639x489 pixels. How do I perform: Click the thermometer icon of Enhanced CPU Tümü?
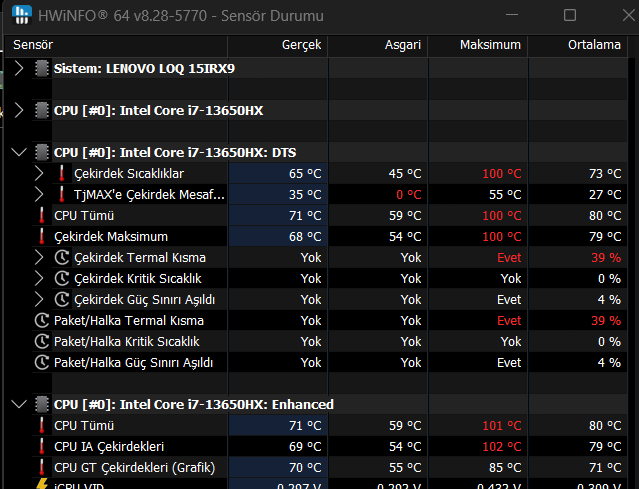click(x=42, y=425)
